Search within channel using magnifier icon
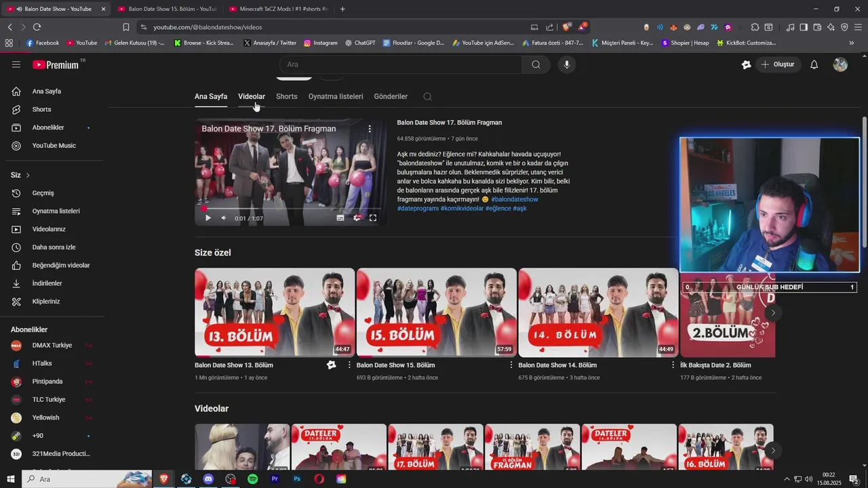 point(427,96)
